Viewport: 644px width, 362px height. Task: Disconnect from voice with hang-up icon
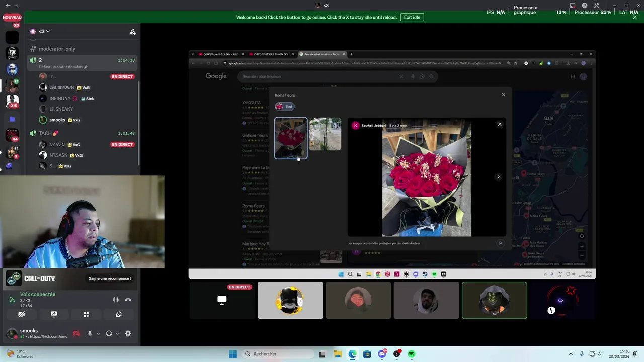coord(128,300)
